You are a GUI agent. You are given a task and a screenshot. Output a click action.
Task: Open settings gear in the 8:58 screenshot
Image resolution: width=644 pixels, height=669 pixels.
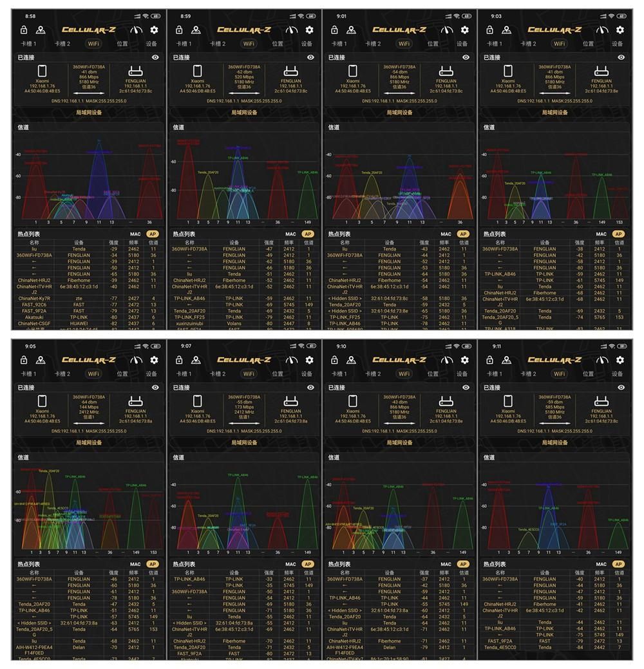click(x=154, y=30)
